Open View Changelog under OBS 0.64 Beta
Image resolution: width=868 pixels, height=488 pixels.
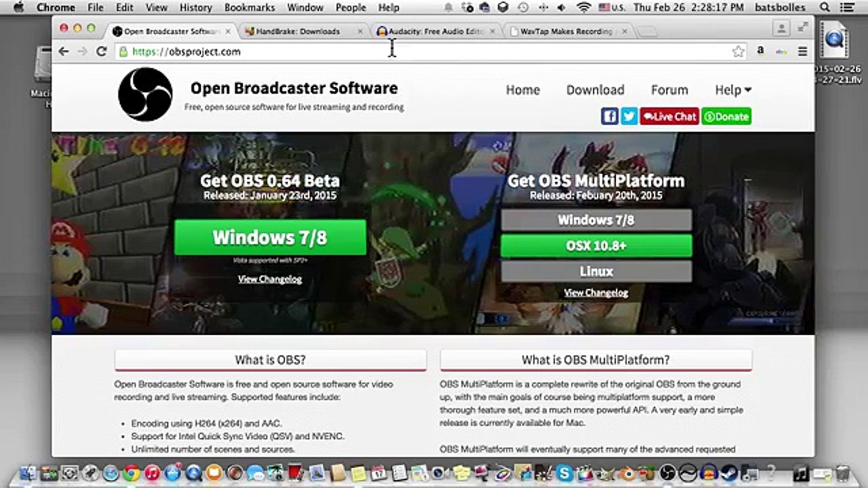tap(270, 279)
